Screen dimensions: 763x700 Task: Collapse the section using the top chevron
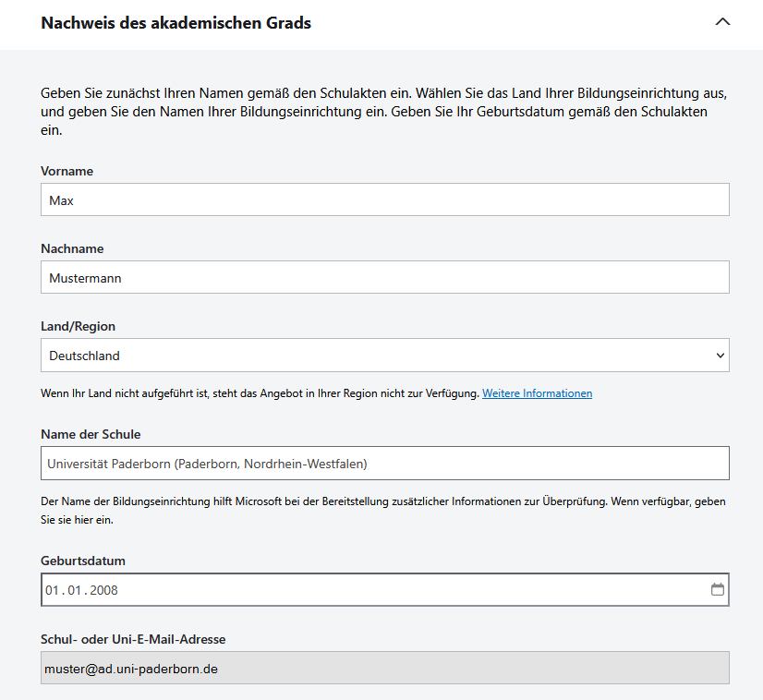point(722,22)
